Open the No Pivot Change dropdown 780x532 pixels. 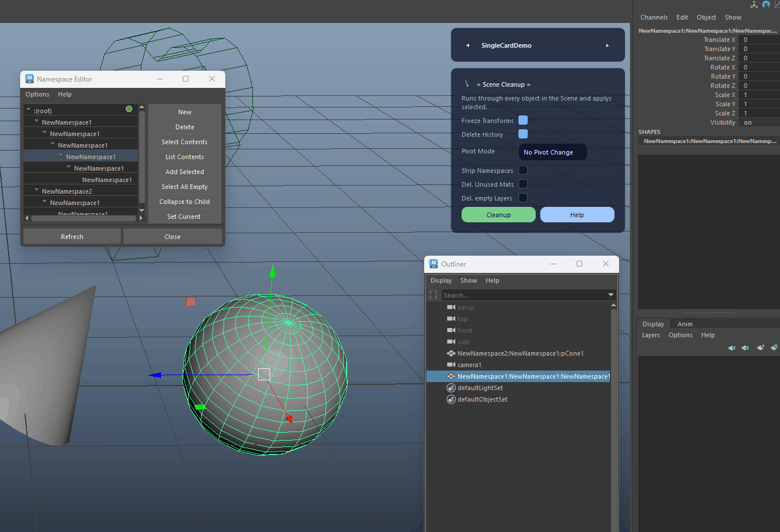pyautogui.click(x=552, y=152)
